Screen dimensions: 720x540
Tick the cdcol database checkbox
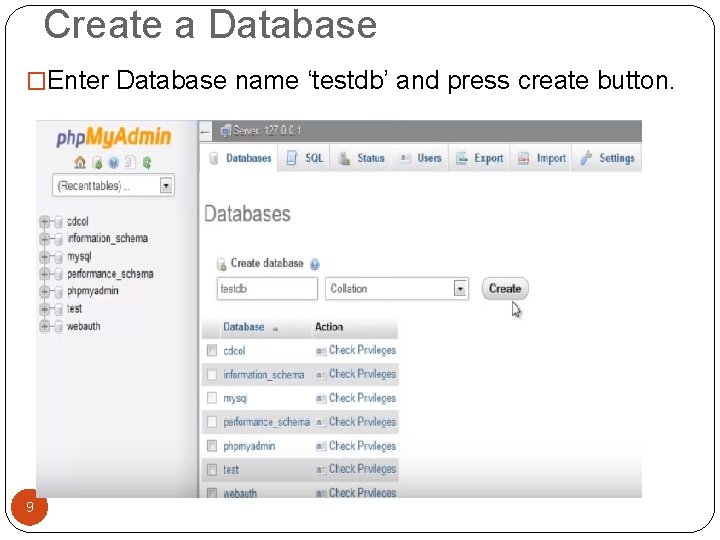[x=212, y=351]
